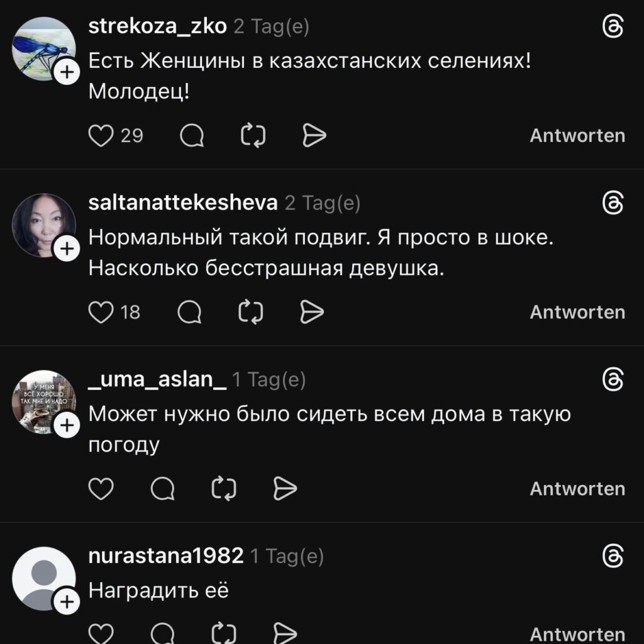Follow strekoza_zko via plus badge
The image size is (644, 644).
(x=67, y=72)
